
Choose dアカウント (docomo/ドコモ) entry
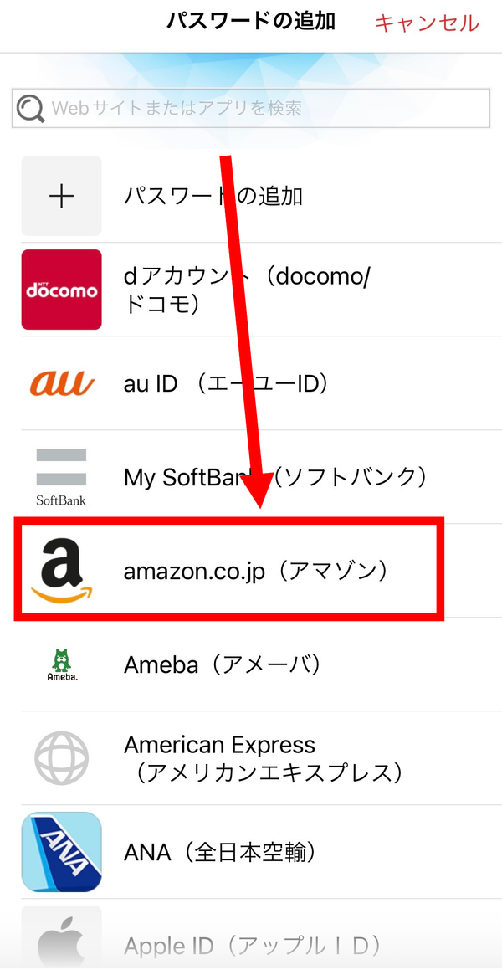(x=261, y=290)
